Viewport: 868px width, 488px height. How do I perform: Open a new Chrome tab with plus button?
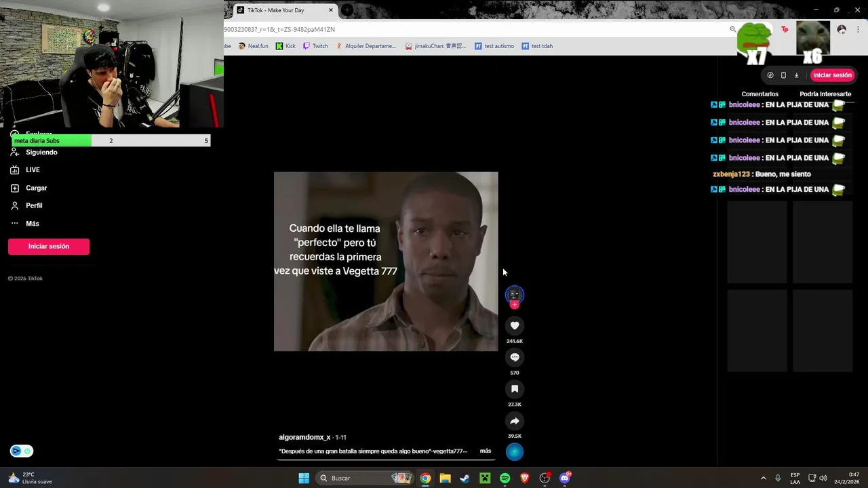click(347, 10)
